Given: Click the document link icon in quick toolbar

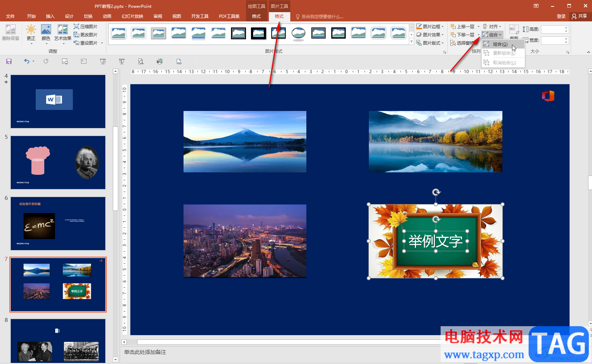Looking at the screenshot, I should pyautogui.click(x=179, y=61).
